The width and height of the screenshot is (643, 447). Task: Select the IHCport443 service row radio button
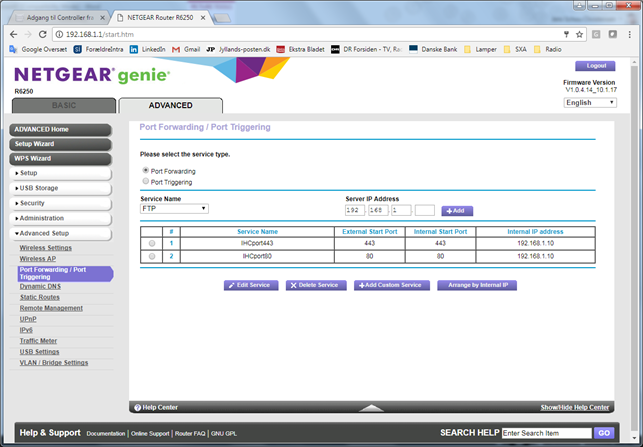tap(151, 243)
